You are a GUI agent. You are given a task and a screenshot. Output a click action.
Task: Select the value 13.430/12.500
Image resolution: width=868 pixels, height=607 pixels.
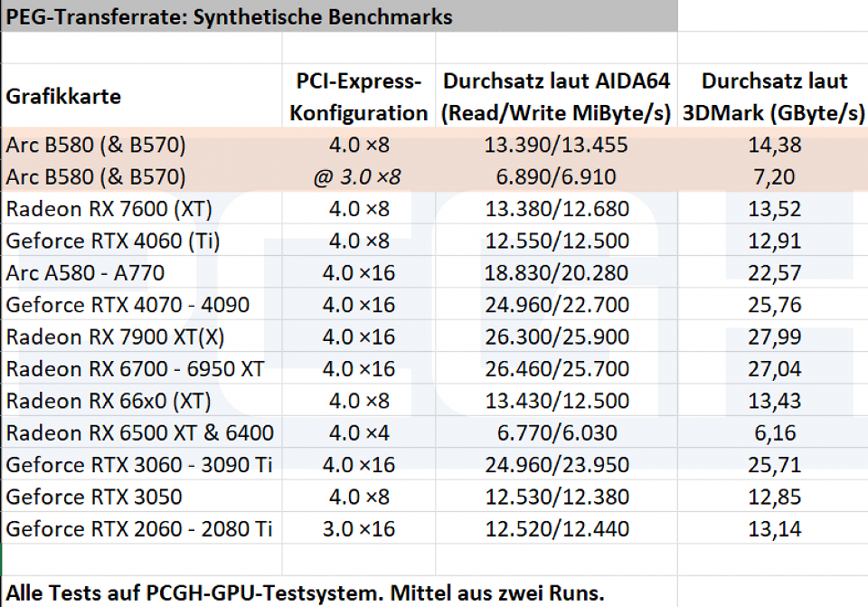pyautogui.click(x=556, y=401)
